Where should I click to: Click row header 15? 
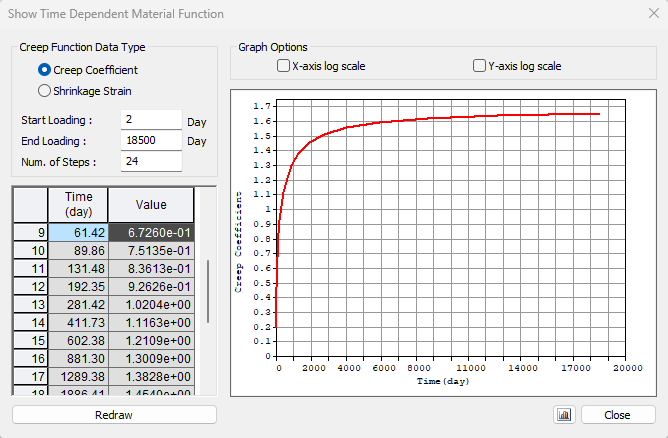click(x=31, y=340)
